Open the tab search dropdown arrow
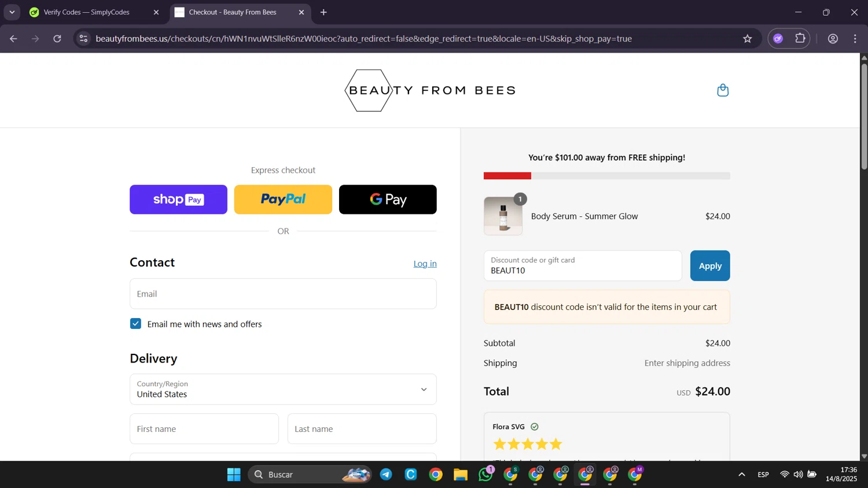The image size is (868, 488). point(12,12)
